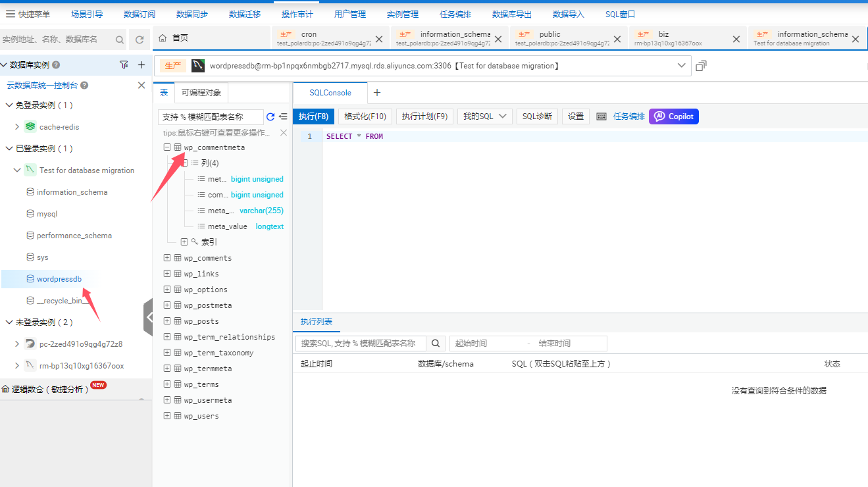Open the SQL窗口 menu

(x=620, y=14)
